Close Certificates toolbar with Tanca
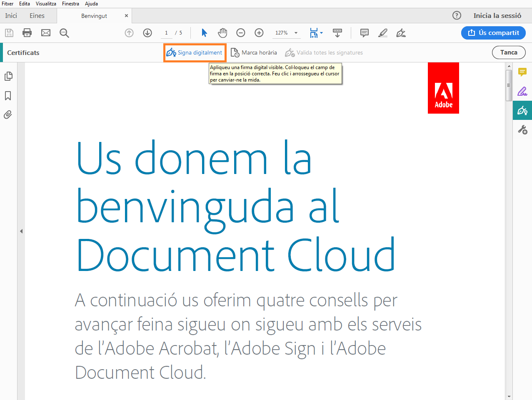 pos(509,52)
